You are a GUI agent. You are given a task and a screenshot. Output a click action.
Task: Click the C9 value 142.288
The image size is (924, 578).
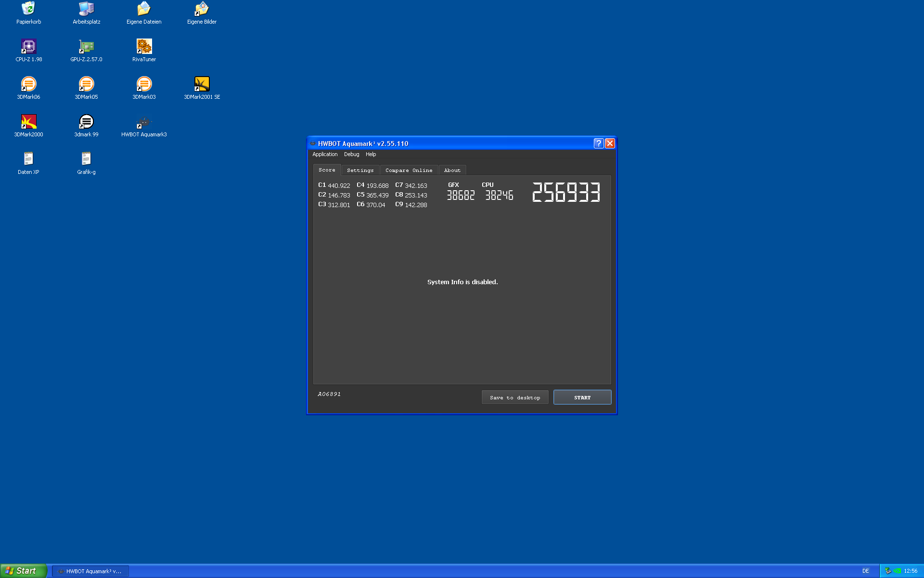416,205
